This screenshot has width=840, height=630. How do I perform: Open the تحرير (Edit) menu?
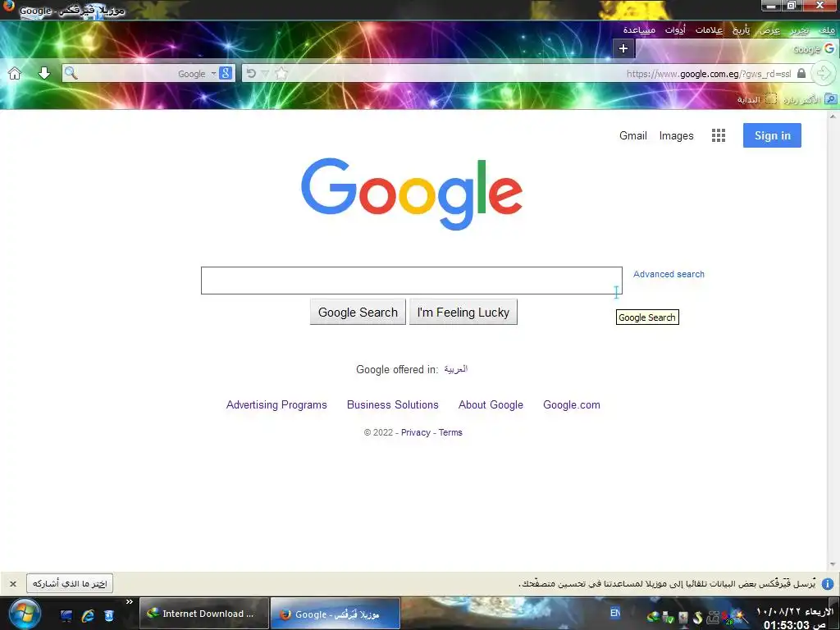799,30
